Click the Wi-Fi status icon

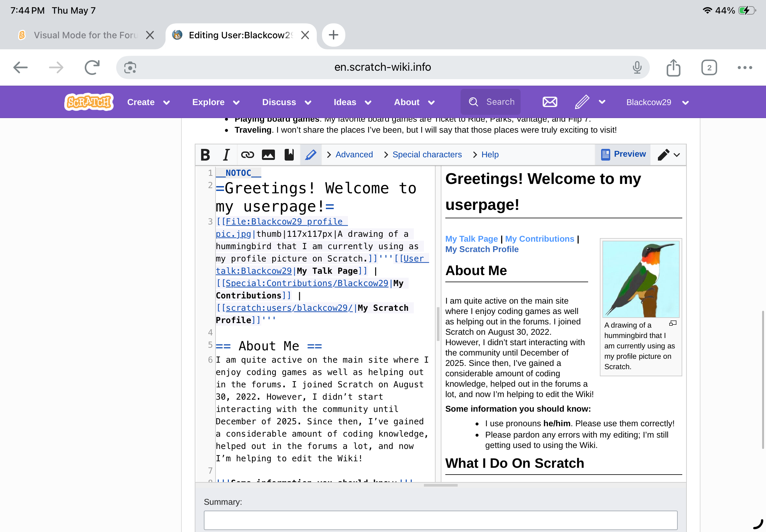pyautogui.click(x=707, y=10)
